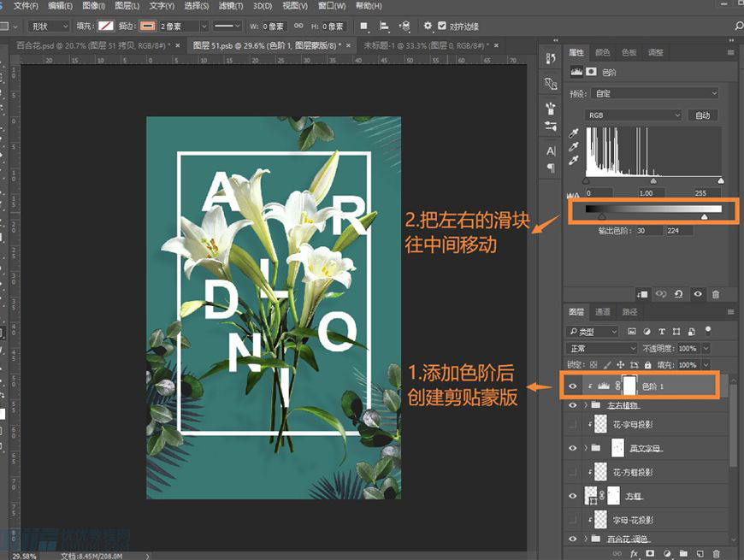The width and height of the screenshot is (744, 560).
Task: Show the 花-字母投影 layer
Action: 572,427
